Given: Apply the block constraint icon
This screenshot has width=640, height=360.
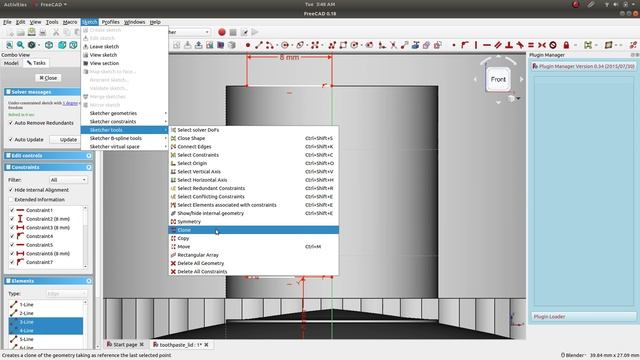Looking at the screenshot, I should pos(553,45).
